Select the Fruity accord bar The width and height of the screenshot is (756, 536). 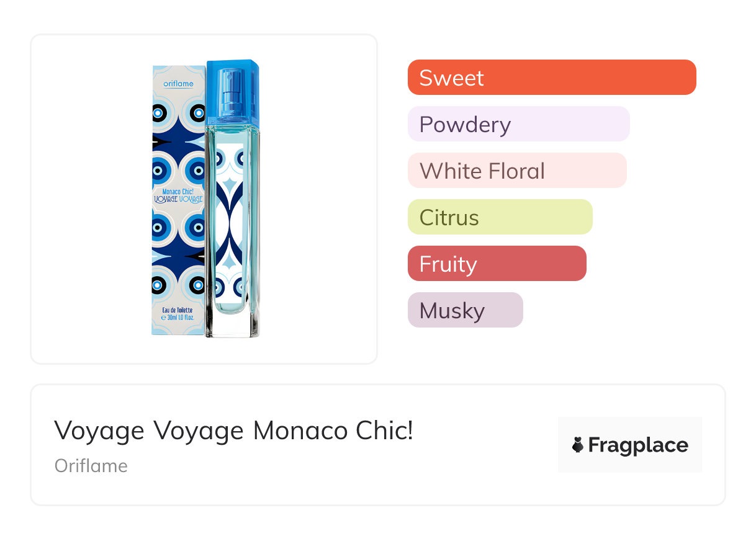click(x=497, y=264)
